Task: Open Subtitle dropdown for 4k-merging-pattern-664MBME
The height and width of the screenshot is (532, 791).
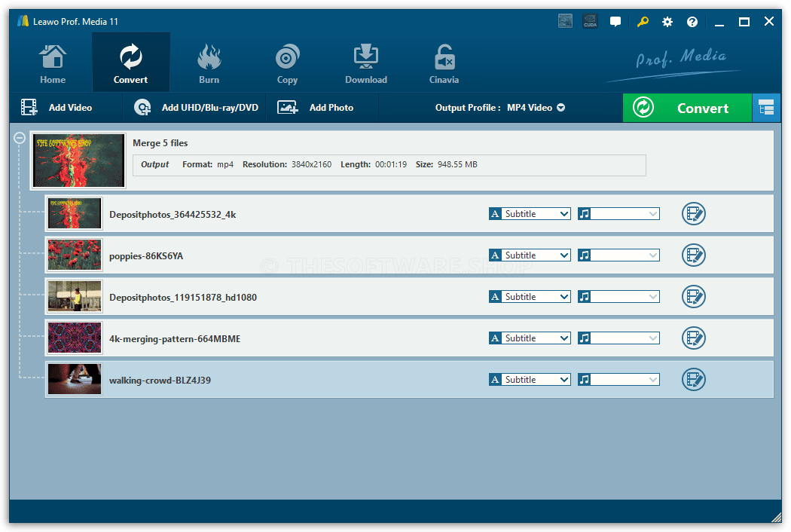Action: coord(530,338)
